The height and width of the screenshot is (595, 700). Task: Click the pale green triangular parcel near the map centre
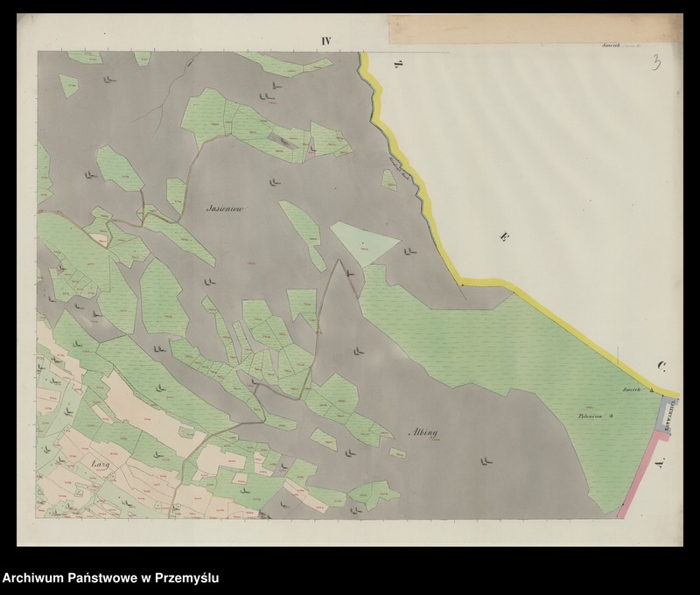(x=364, y=242)
